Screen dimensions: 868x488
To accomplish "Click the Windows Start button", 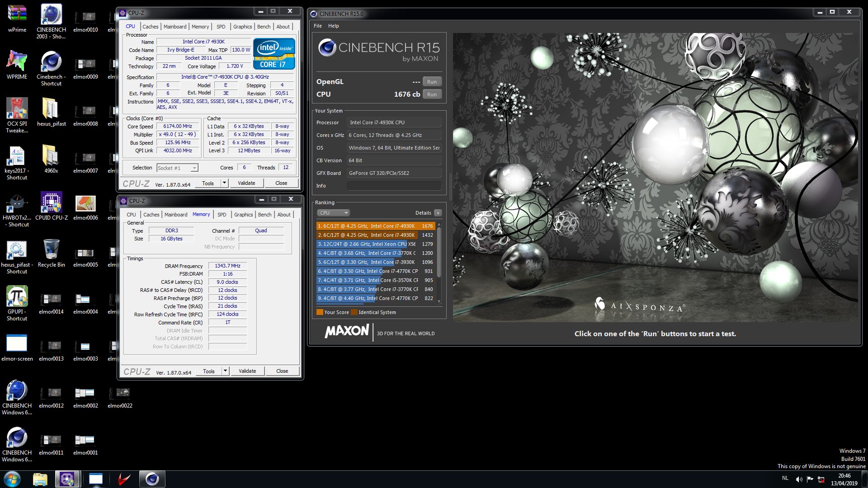I will [12, 479].
